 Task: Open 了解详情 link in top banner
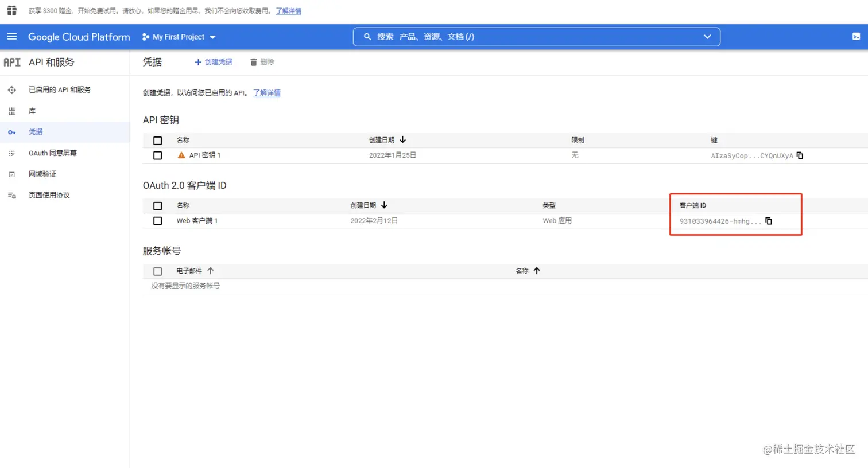point(288,11)
